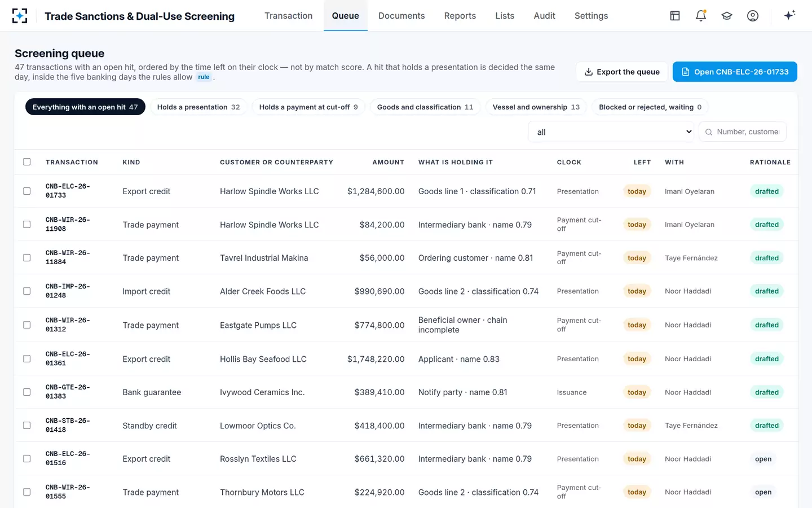Sort by the AMOUNT column header
Viewport: 812px width, 508px height.
(x=389, y=162)
